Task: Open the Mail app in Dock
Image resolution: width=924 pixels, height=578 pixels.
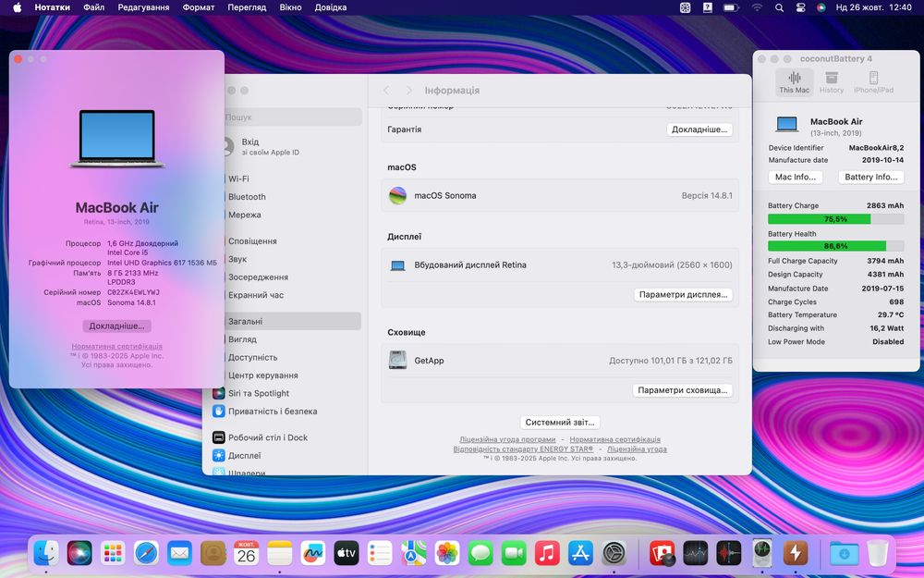Action: [179, 553]
